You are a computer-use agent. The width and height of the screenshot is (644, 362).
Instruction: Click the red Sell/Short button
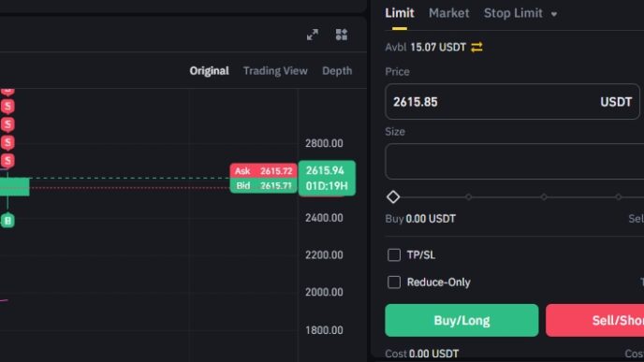coord(594,320)
